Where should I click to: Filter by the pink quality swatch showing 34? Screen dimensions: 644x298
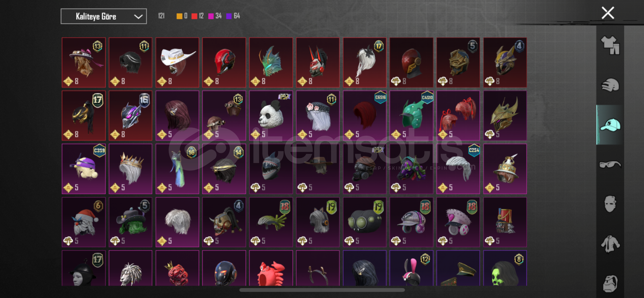point(215,16)
